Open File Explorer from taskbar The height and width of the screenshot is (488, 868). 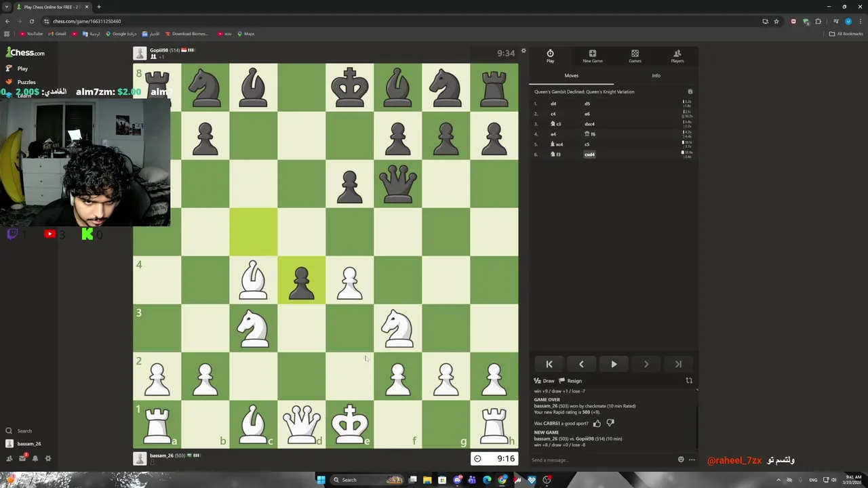pos(427,480)
